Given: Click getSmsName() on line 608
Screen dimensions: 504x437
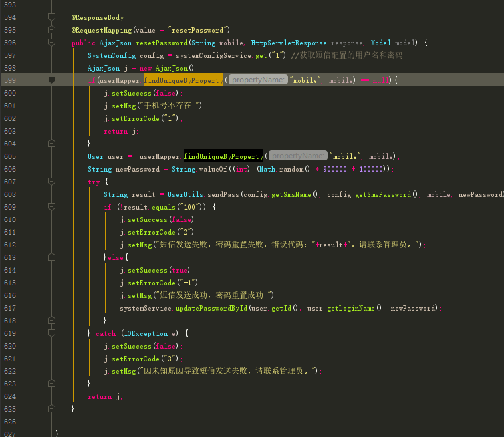Looking at the screenshot, I should coord(295,194).
